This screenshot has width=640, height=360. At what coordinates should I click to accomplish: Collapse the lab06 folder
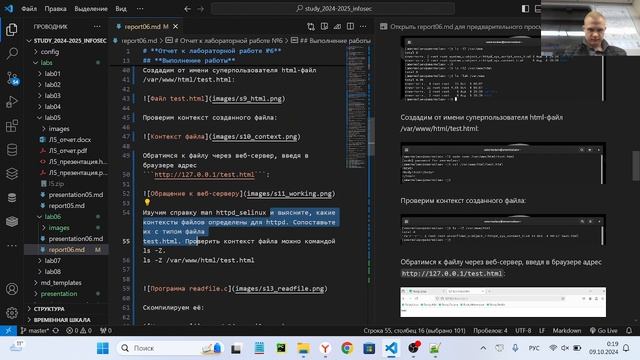point(53,217)
